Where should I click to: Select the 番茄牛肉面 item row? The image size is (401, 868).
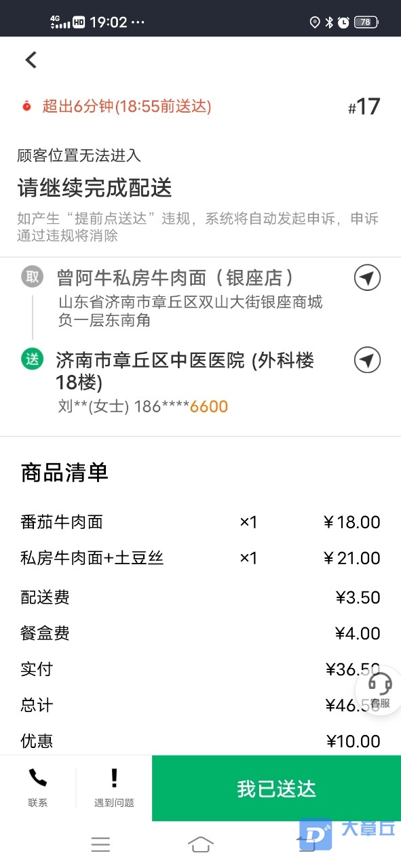tap(200, 522)
